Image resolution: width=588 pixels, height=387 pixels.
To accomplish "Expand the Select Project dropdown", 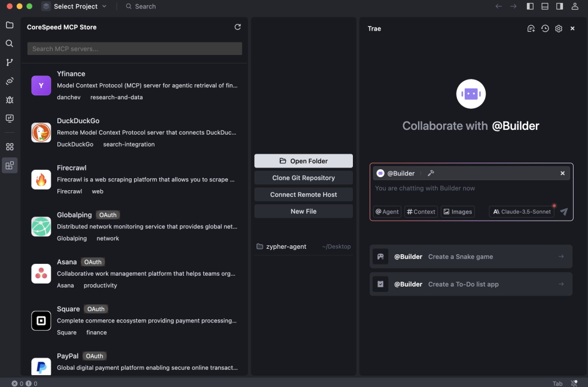I will (75, 7).
